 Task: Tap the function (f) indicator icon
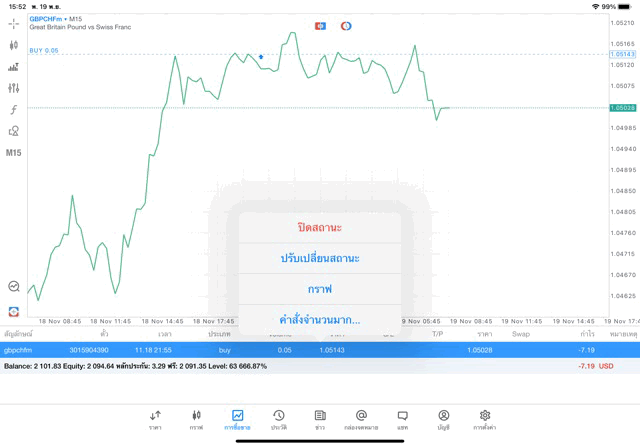point(14,110)
